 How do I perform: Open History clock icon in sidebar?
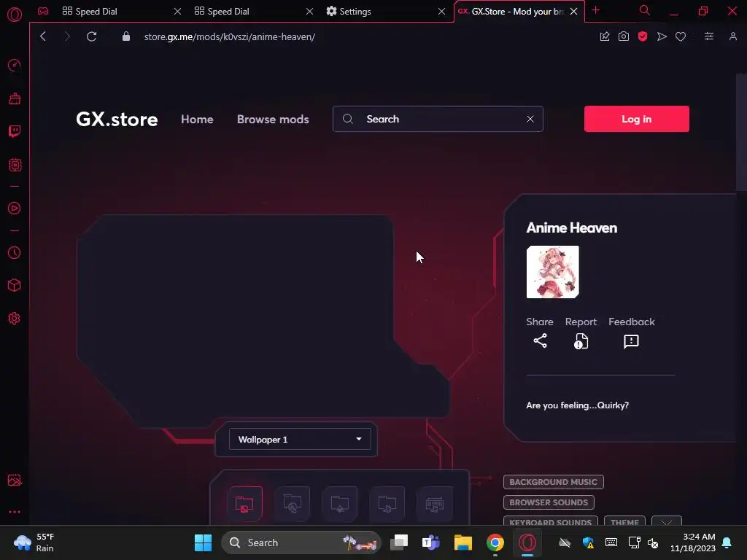(x=15, y=252)
